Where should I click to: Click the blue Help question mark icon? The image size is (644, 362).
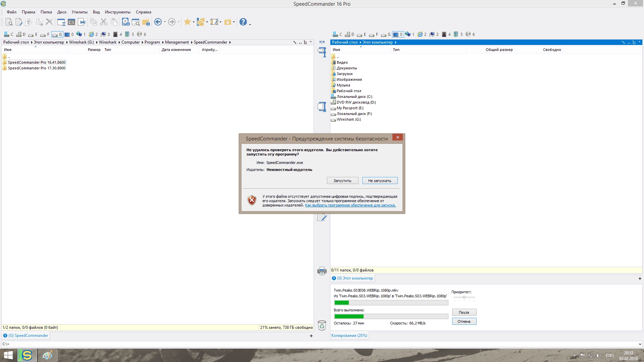click(243, 22)
